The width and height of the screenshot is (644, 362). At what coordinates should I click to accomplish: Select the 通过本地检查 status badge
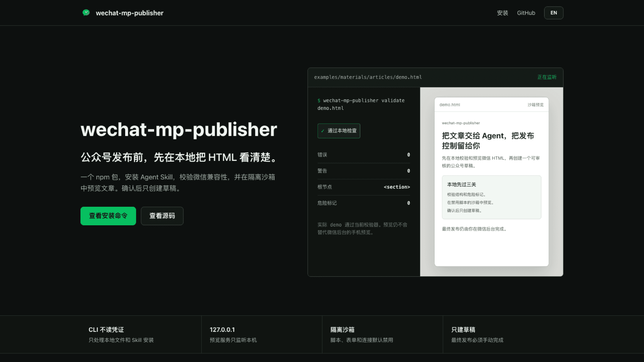(339, 131)
